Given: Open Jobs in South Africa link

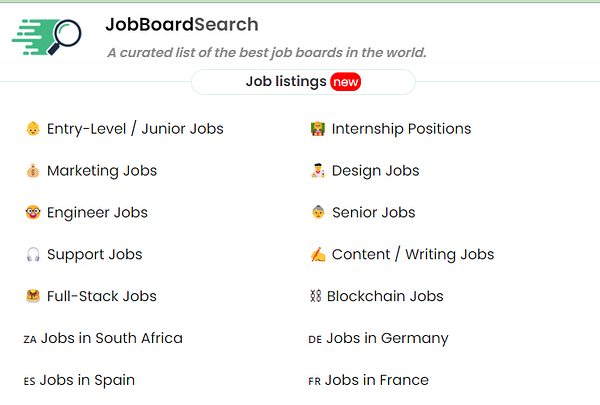Looking at the screenshot, I should point(111,338).
